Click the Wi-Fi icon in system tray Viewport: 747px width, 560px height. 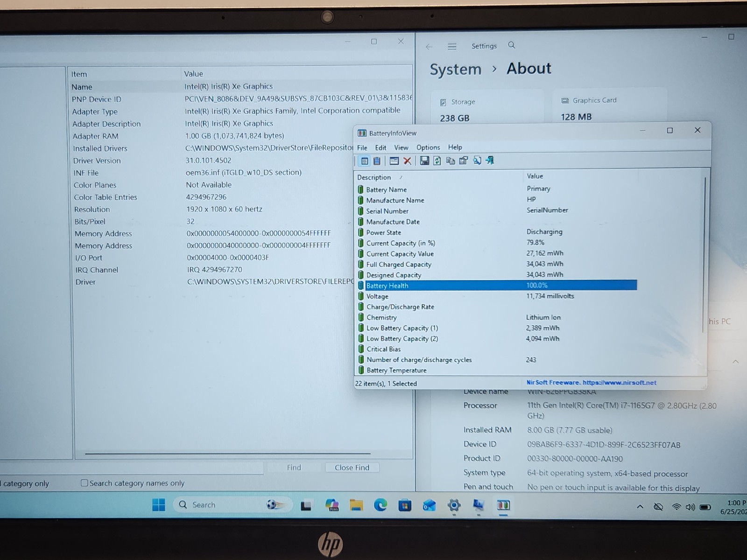676,507
